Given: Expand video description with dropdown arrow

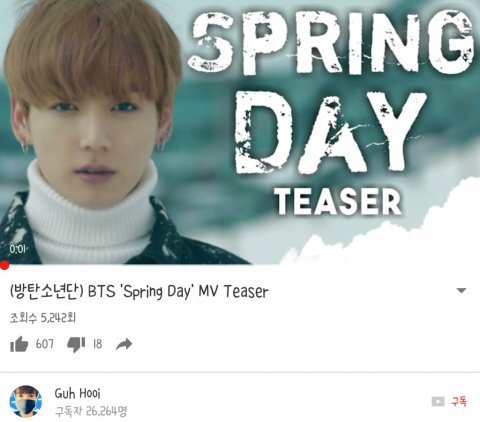Looking at the screenshot, I should click(x=461, y=291).
